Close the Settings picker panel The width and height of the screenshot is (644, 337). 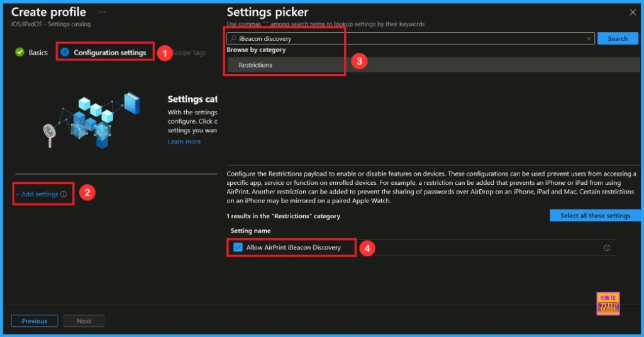pyautogui.click(x=633, y=12)
